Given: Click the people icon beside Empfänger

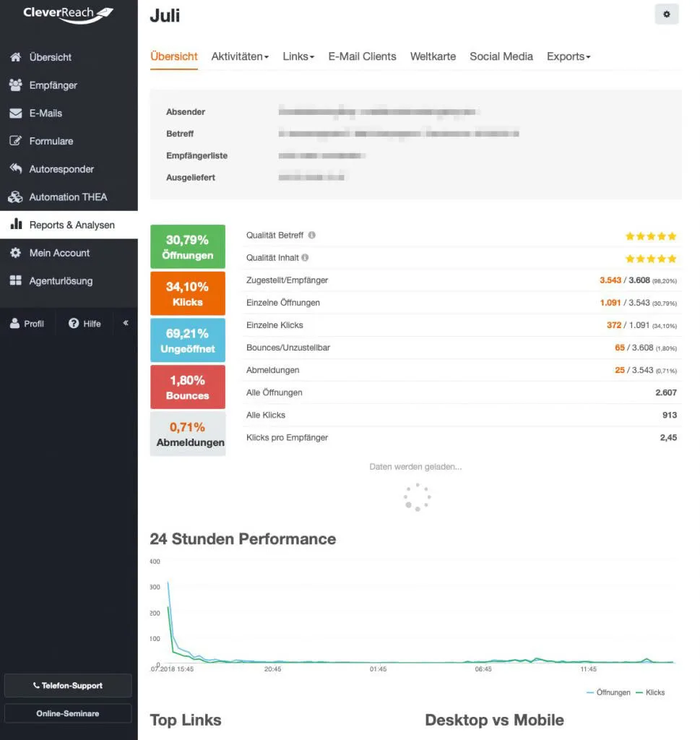Looking at the screenshot, I should [16, 85].
